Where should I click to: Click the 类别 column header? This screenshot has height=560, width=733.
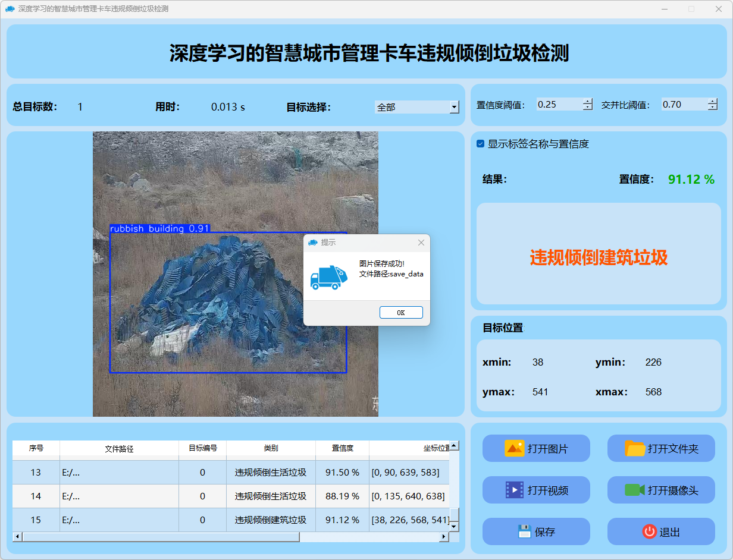(271, 448)
